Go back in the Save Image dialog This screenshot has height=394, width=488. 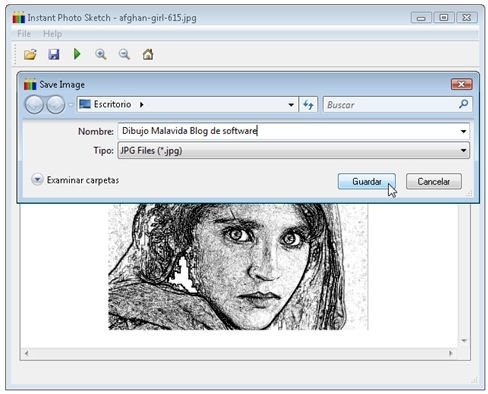pyautogui.click(x=34, y=104)
